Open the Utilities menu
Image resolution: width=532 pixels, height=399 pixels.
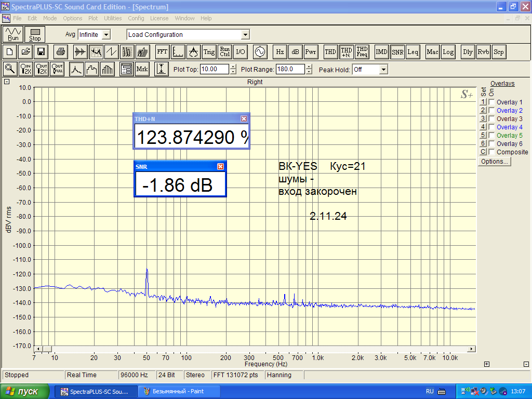113,18
